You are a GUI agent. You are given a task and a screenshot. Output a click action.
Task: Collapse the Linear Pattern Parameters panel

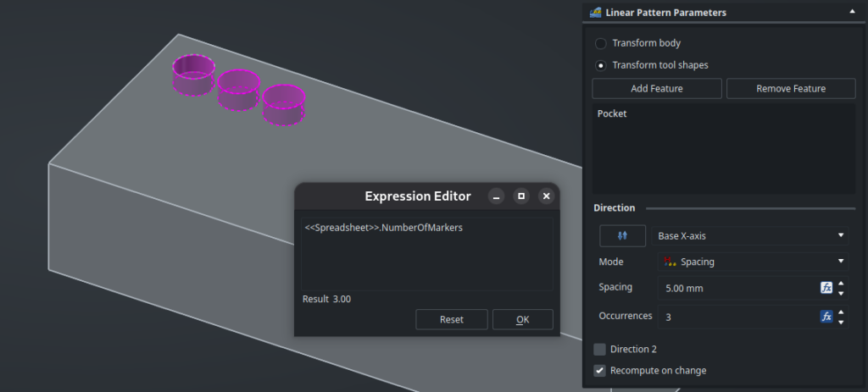pos(851,12)
